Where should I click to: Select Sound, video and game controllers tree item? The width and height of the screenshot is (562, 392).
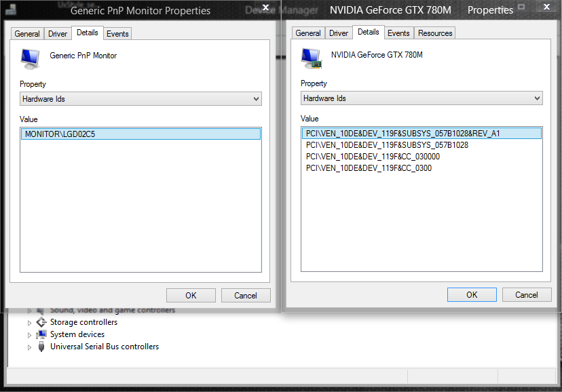(x=113, y=310)
